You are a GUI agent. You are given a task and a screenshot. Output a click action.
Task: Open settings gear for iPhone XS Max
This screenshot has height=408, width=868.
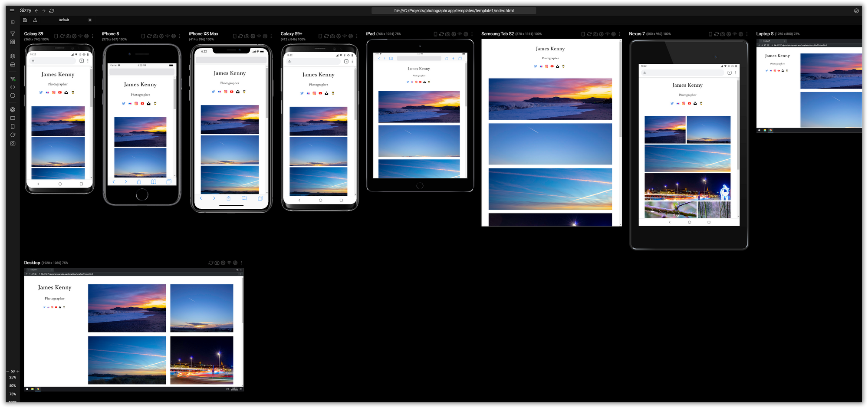[x=253, y=36]
